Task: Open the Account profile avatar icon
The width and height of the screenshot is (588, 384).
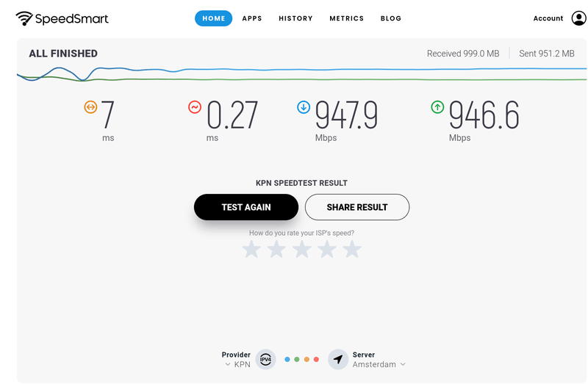Action: (x=578, y=18)
